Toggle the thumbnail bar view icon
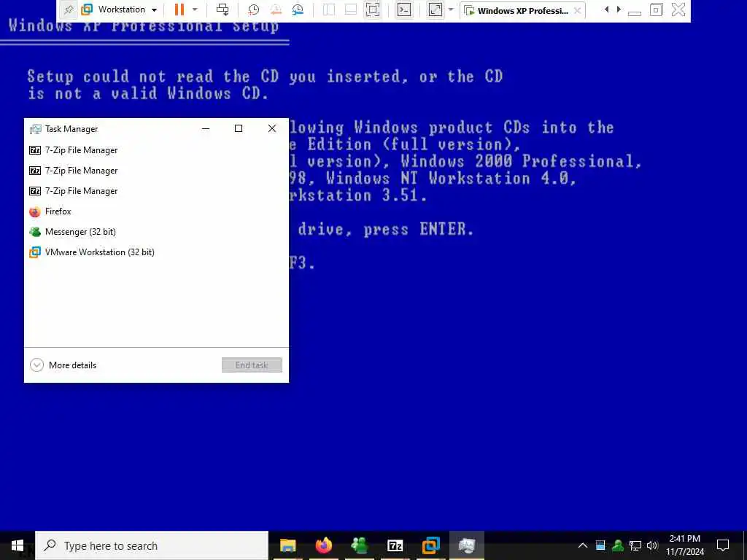Image resolution: width=747 pixels, height=560 pixels. 351,9
